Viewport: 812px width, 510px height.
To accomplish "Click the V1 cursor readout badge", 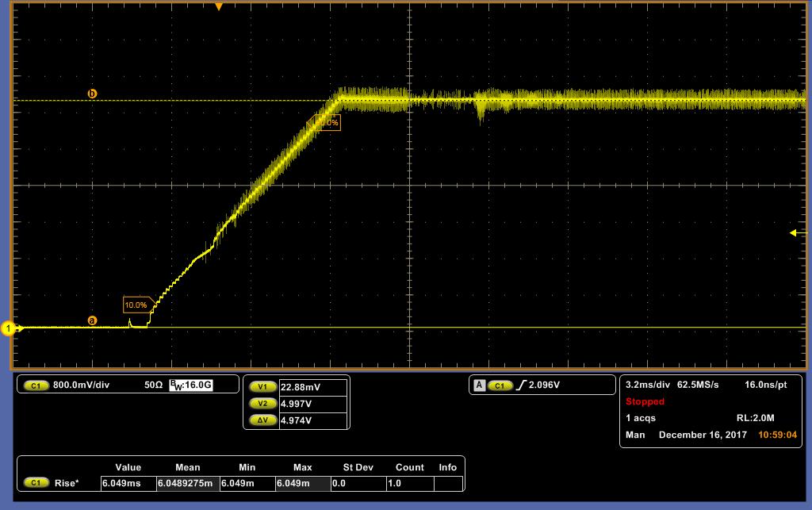I will 262,387.
